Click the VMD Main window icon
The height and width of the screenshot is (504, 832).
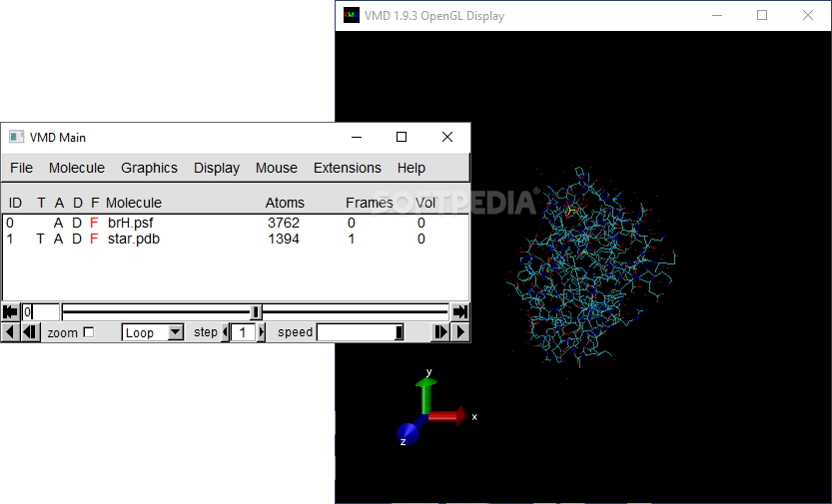click(x=16, y=137)
